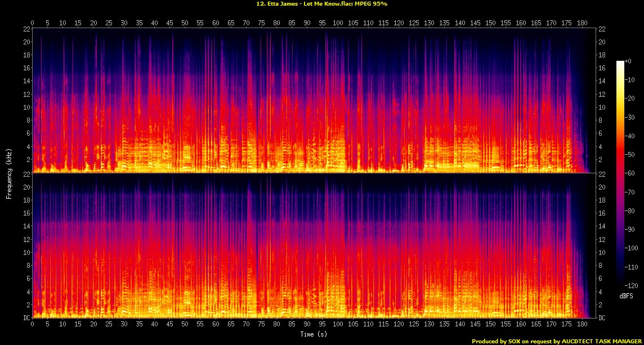Click the 'Produced by SOX' footer credit text
644x345 pixels.
tap(556, 341)
